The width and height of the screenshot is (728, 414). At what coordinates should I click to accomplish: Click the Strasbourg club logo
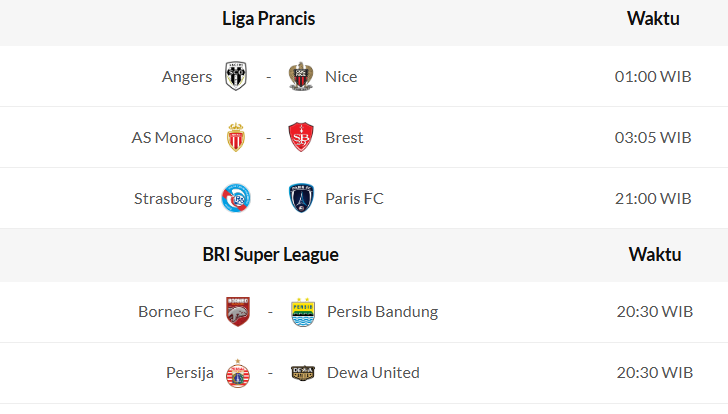click(236, 198)
